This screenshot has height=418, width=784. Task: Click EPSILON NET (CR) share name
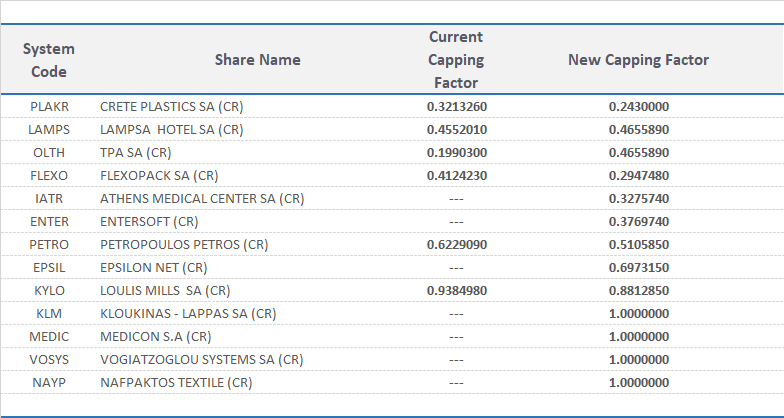(153, 267)
